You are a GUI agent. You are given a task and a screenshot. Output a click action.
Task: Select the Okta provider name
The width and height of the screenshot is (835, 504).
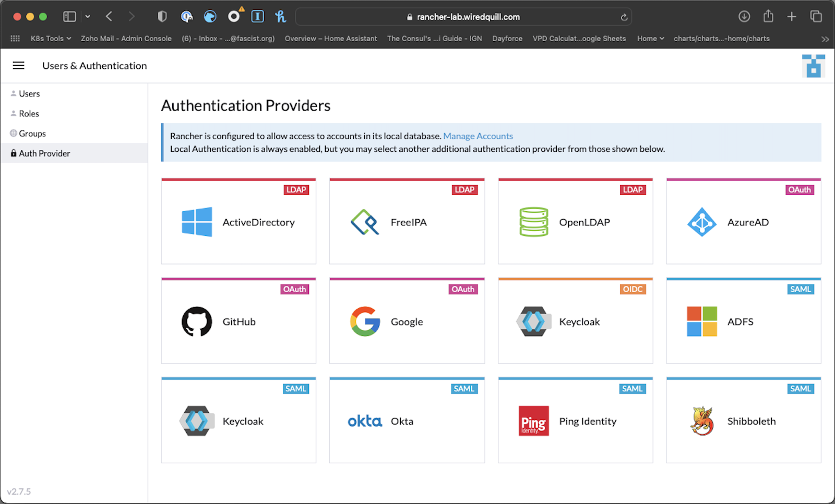click(402, 422)
